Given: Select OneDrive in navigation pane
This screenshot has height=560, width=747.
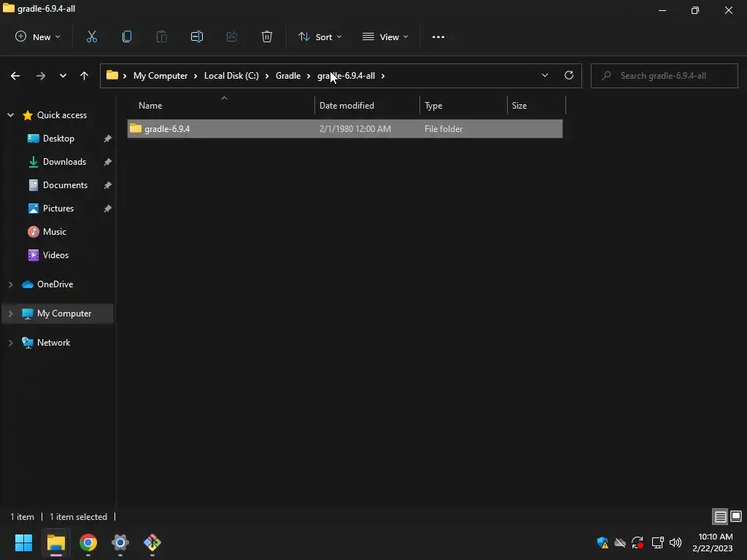Looking at the screenshot, I should [x=55, y=284].
